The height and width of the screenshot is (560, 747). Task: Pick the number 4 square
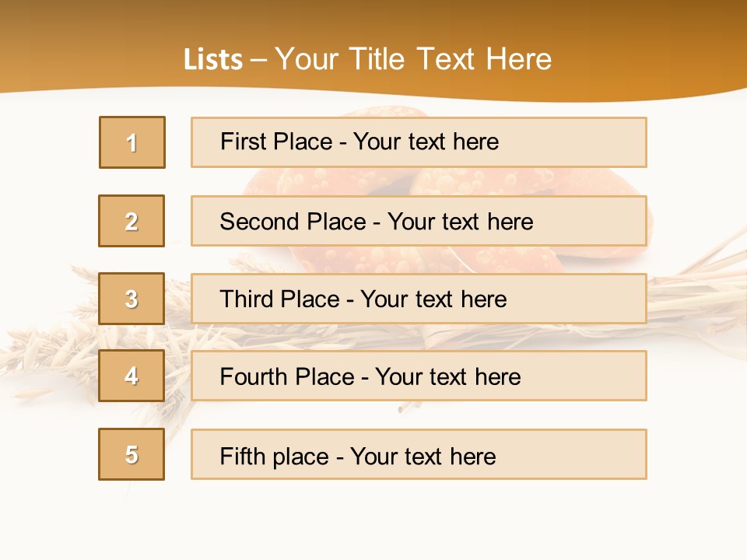point(132,376)
